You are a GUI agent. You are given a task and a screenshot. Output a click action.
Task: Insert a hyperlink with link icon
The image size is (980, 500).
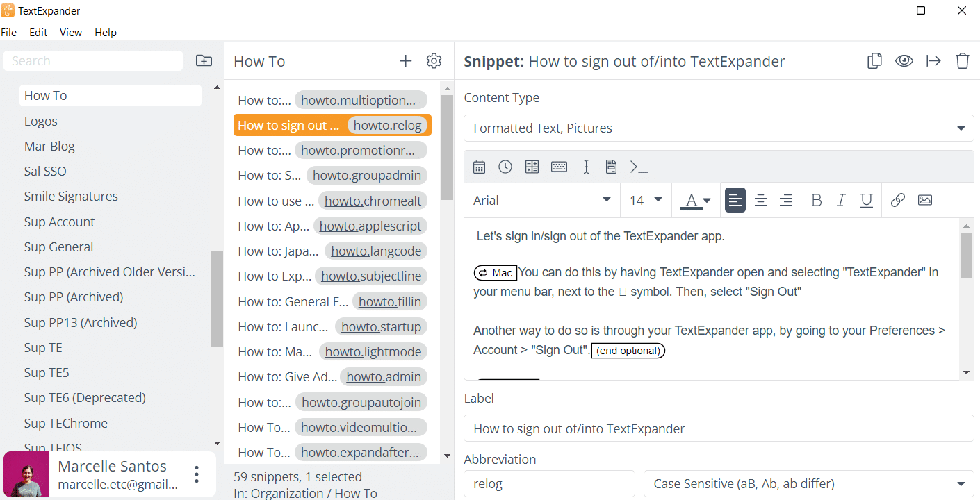click(897, 200)
